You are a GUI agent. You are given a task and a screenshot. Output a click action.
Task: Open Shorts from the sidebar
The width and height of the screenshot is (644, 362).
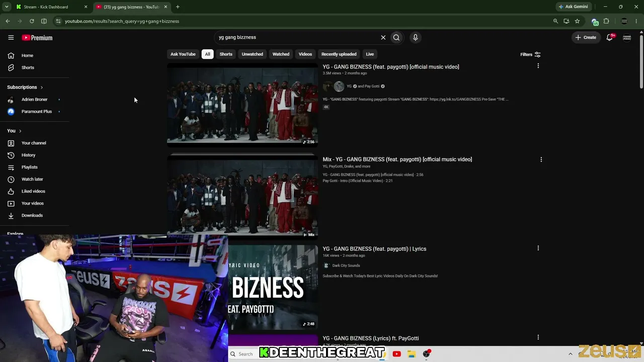(x=28, y=67)
